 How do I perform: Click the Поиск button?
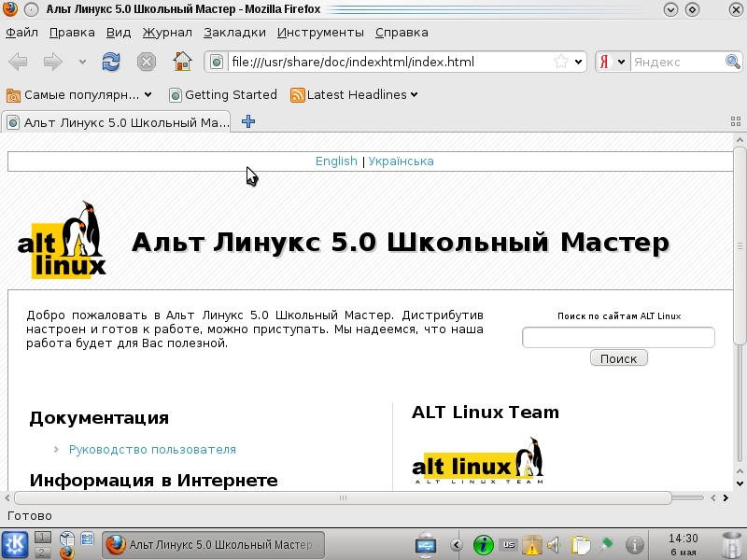pyautogui.click(x=618, y=358)
